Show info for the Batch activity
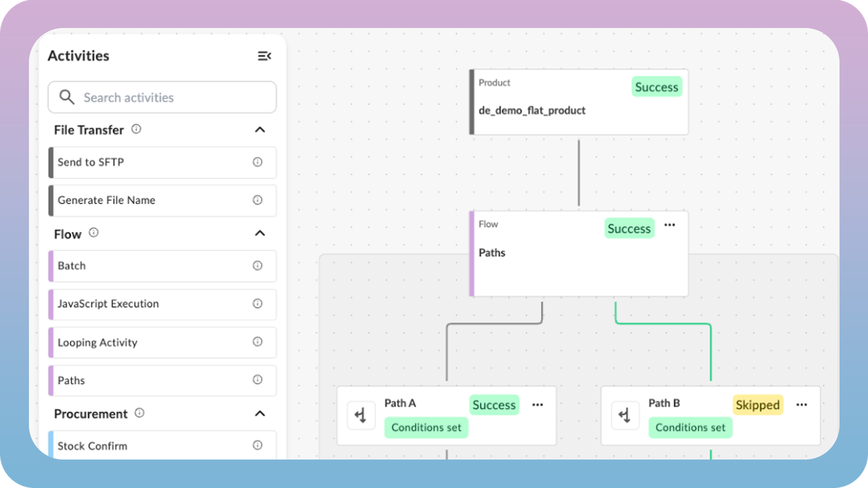 [x=258, y=266]
